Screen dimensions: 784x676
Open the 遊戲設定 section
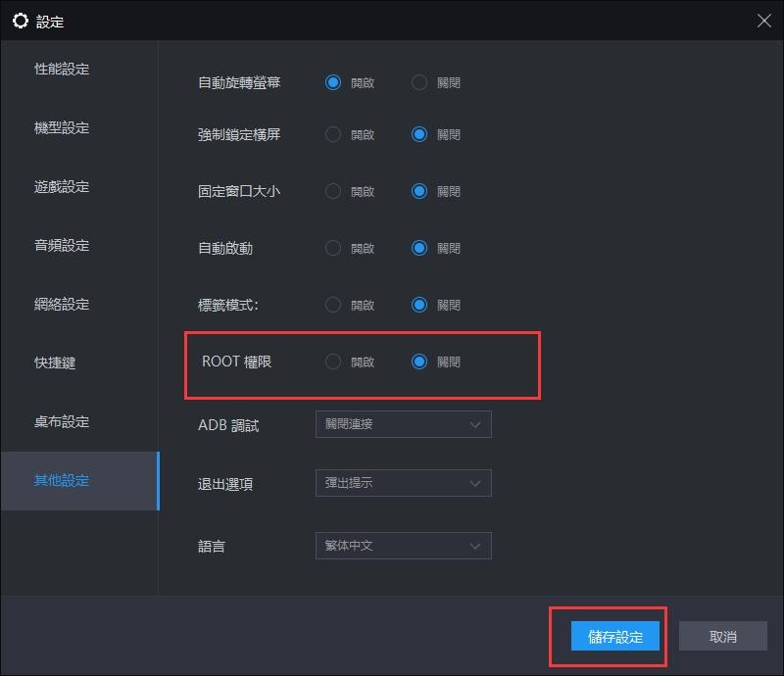coord(59,187)
